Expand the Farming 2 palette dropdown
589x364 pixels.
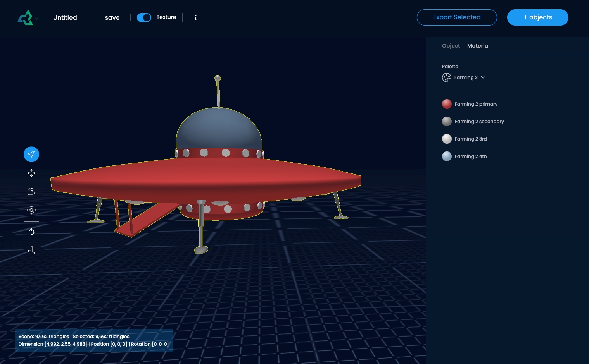point(483,77)
